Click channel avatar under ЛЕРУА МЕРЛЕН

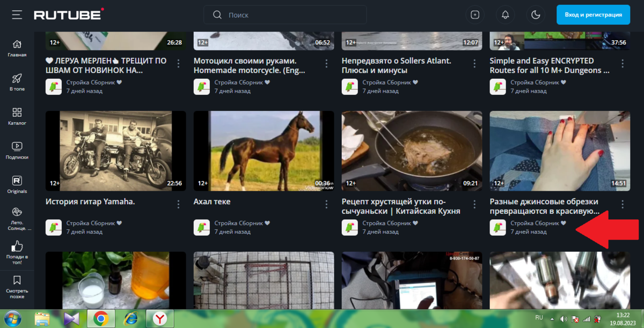pos(54,86)
